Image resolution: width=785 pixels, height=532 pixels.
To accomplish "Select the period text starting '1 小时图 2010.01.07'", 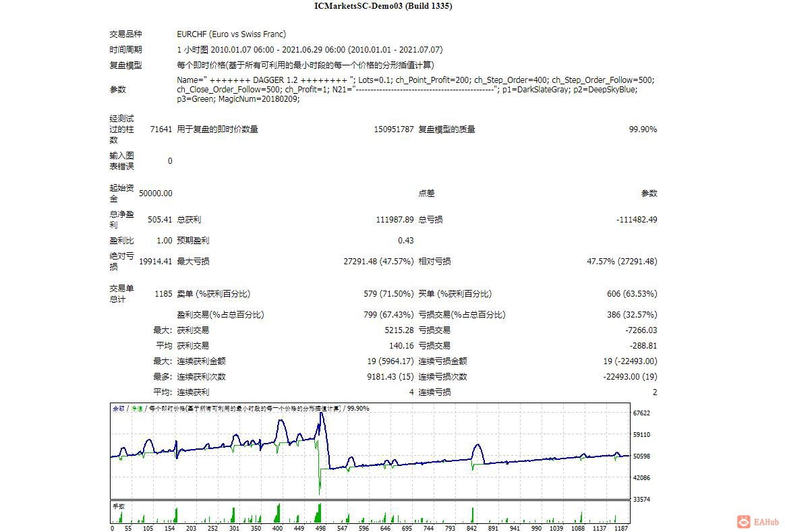I will click(x=310, y=49).
